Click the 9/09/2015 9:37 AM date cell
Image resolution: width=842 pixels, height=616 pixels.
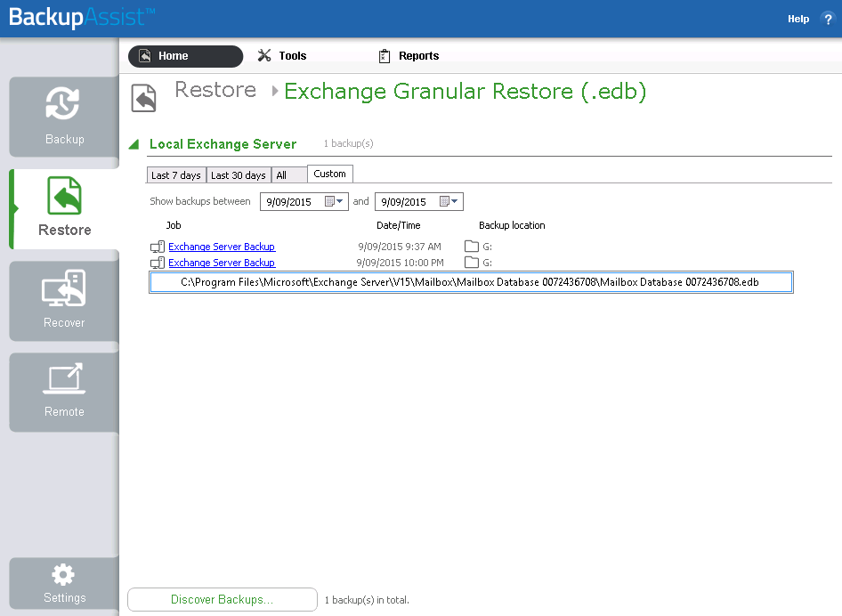coord(400,247)
